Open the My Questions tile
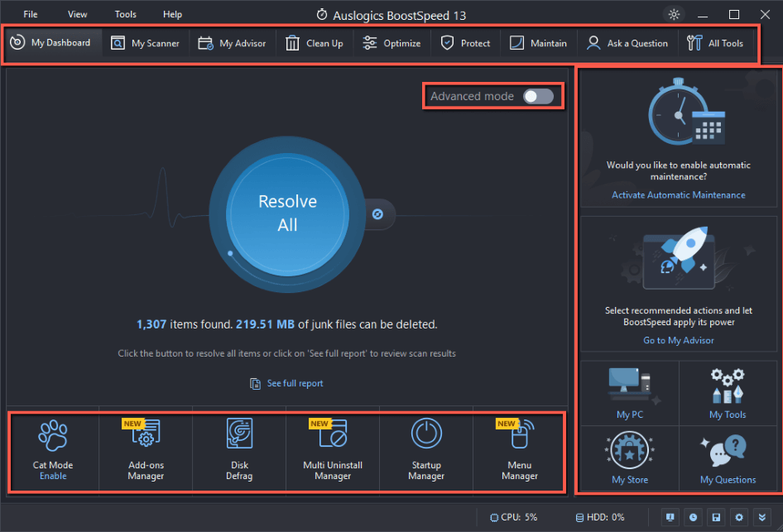783x532 pixels. pos(728,458)
